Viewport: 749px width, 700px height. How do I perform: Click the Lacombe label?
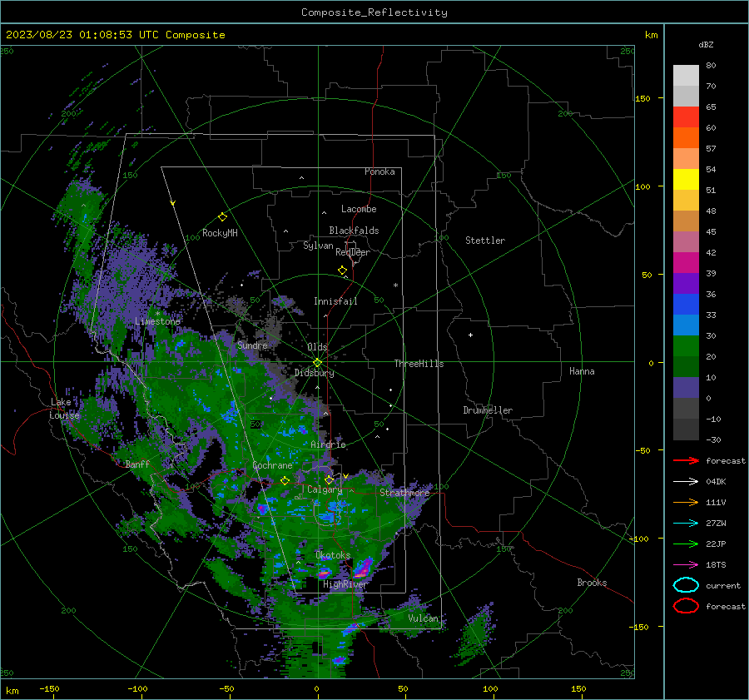click(359, 209)
